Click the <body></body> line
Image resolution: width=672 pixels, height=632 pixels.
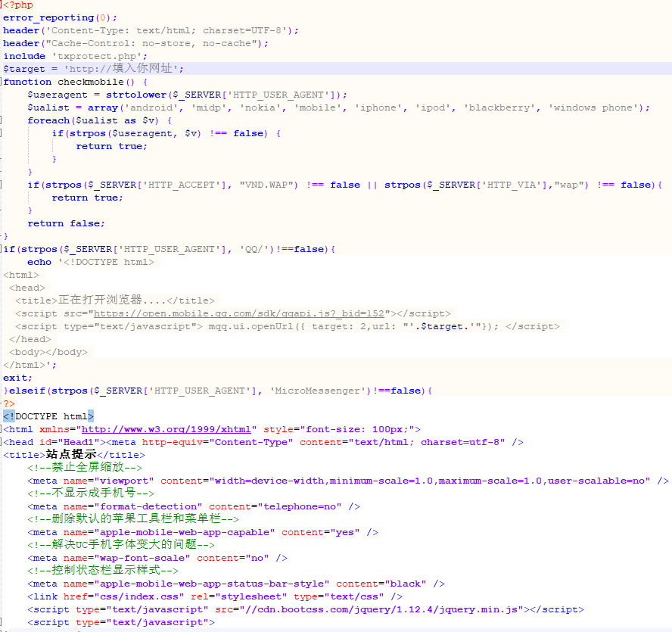pos(48,353)
